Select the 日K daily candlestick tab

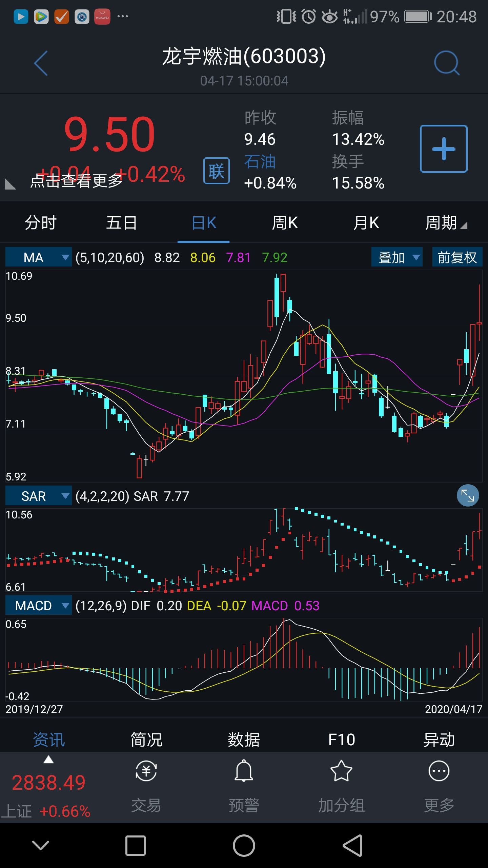(204, 223)
